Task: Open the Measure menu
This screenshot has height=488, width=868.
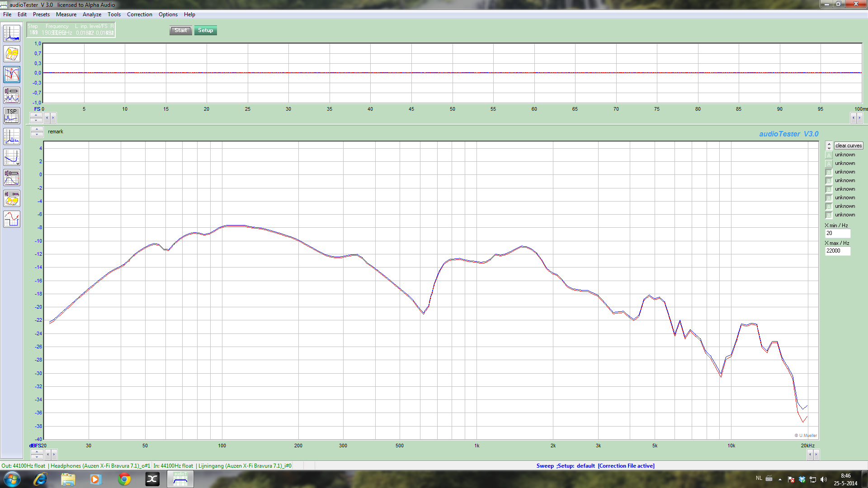Action: tap(66, 14)
